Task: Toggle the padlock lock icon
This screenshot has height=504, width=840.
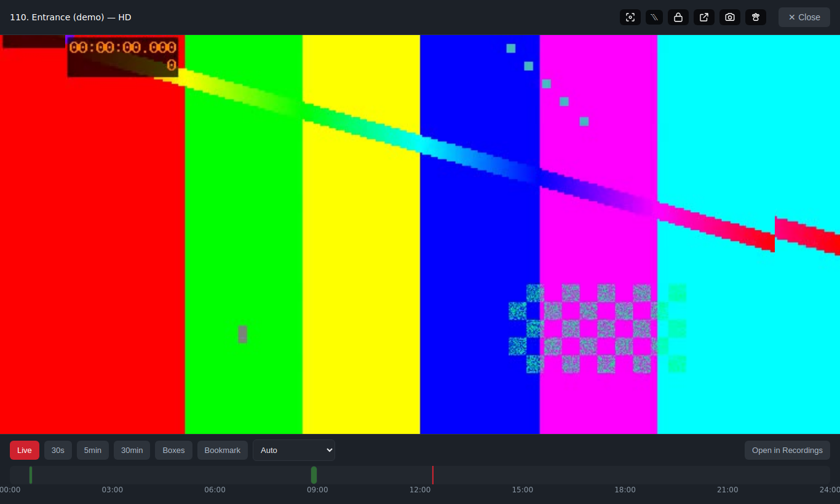Action: pyautogui.click(x=678, y=17)
